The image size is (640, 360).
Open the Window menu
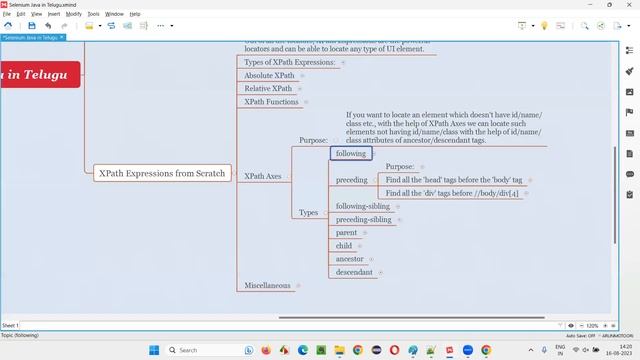[114, 14]
